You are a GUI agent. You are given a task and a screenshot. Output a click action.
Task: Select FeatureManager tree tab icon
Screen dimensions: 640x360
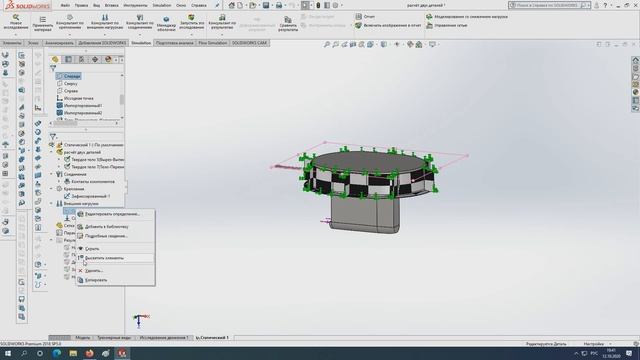tap(55, 60)
